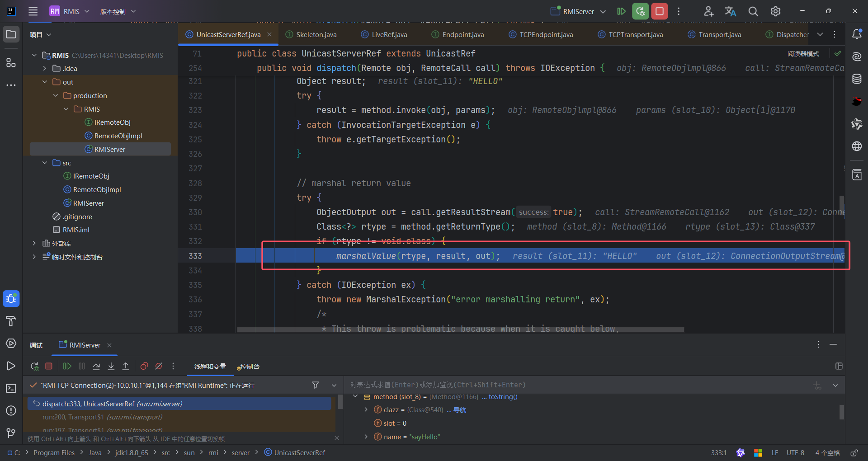Open the AI Assistant spiral icon
This screenshot has width=868, height=461.
(x=857, y=56)
